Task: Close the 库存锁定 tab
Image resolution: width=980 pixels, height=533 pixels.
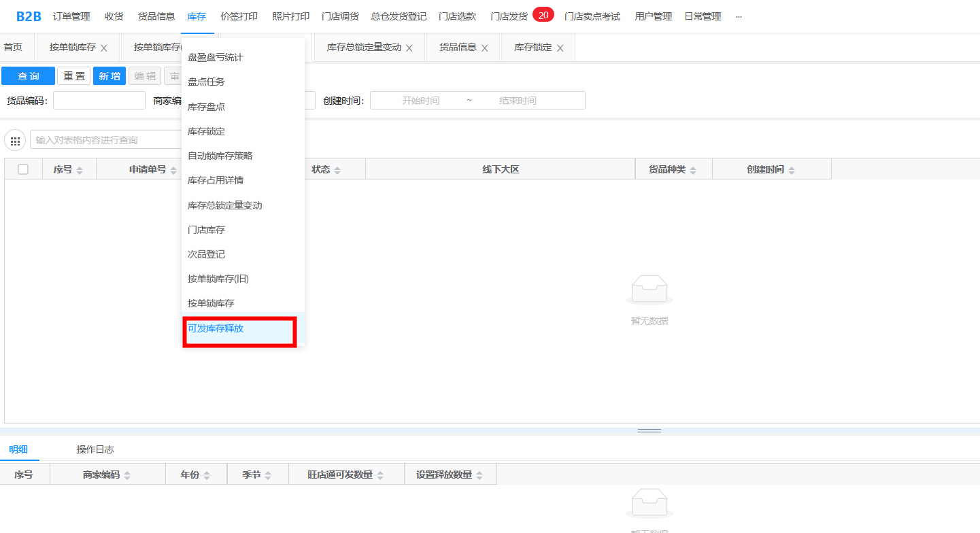Action: pyautogui.click(x=560, y=48)
